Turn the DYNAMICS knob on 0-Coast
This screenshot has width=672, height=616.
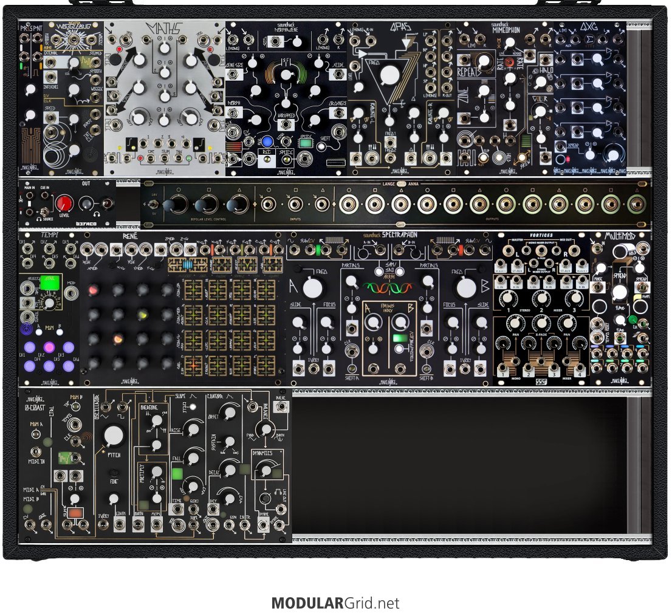pos(267,471)
